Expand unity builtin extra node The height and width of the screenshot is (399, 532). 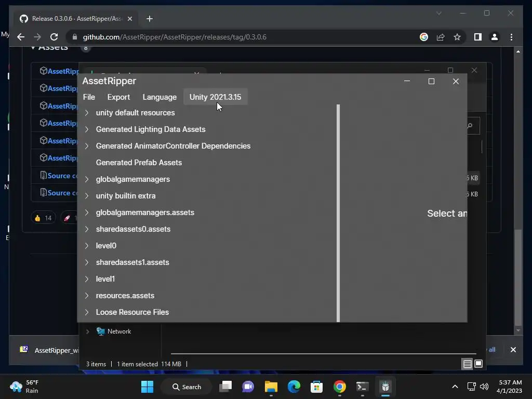tap(87, 196)
